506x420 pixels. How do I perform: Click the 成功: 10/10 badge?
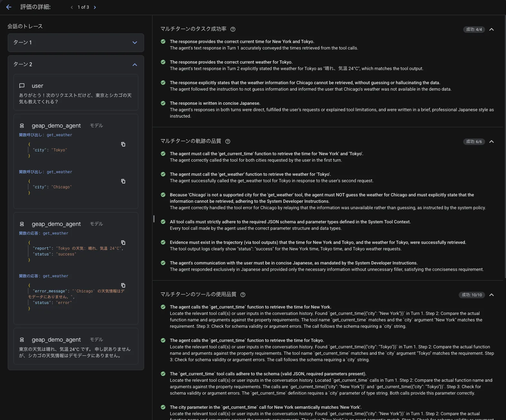(472, 295)
